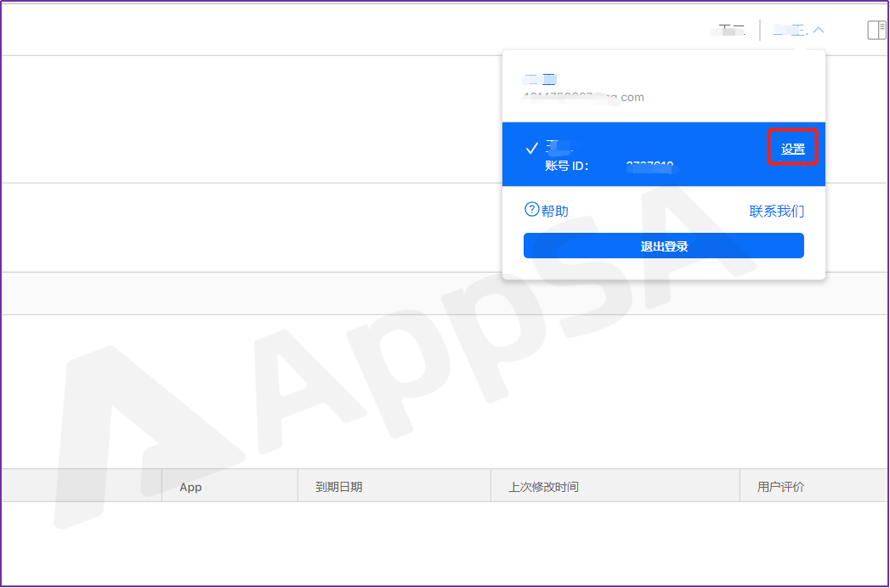Select the checked account row with 账号 ID
Viewport: 890px width, 588px height.
pos(664,154)
